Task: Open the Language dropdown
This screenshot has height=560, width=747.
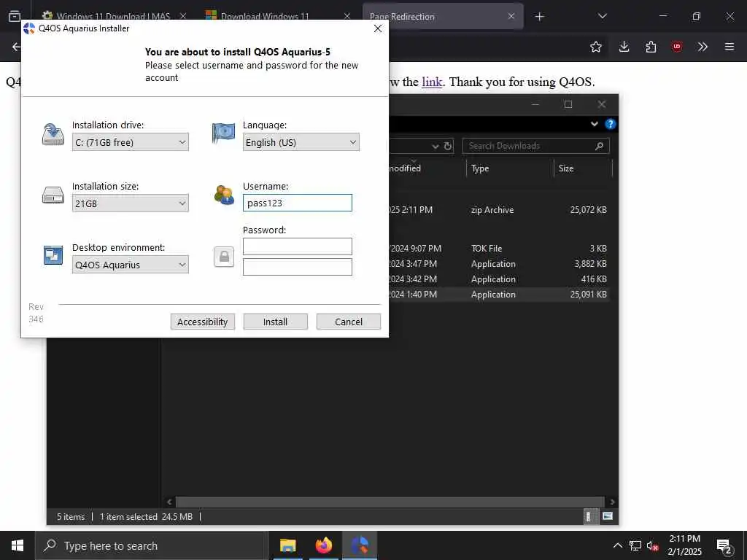Action: tap(301, 142)
